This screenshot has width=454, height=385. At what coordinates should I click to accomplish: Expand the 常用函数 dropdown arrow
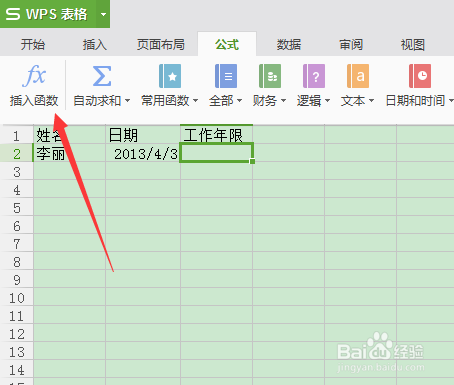[196, 100]
